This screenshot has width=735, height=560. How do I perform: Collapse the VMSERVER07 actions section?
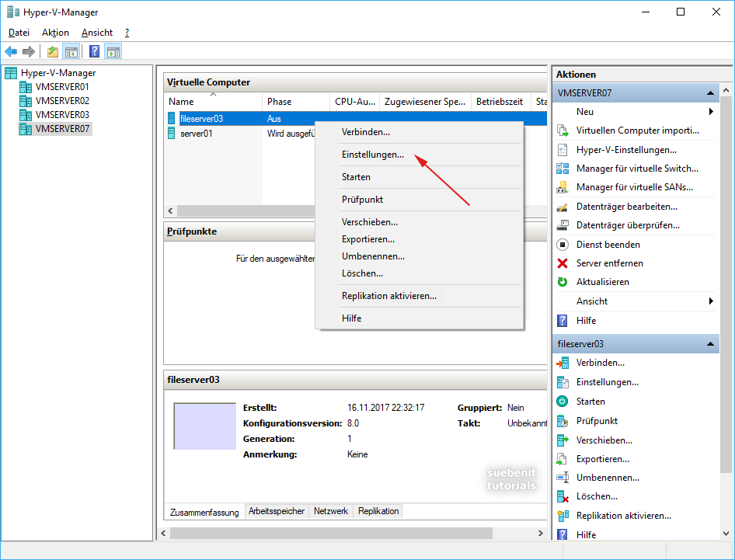point(710,93)
